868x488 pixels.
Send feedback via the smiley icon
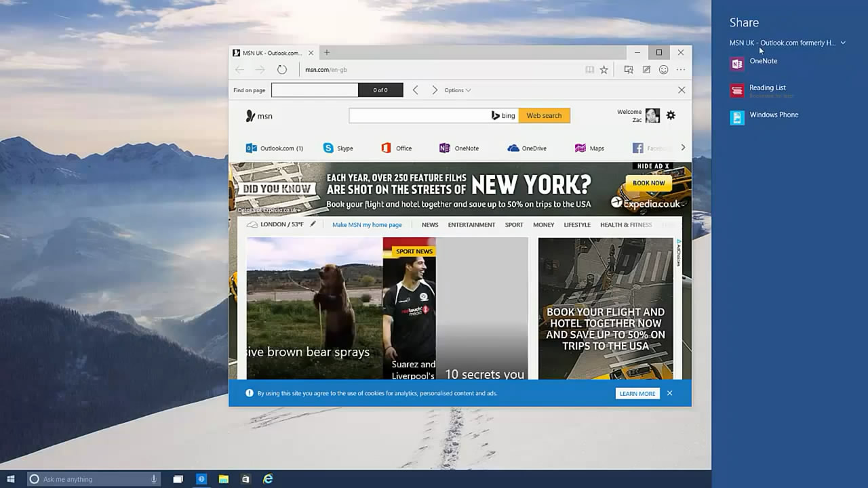[663, 70]
